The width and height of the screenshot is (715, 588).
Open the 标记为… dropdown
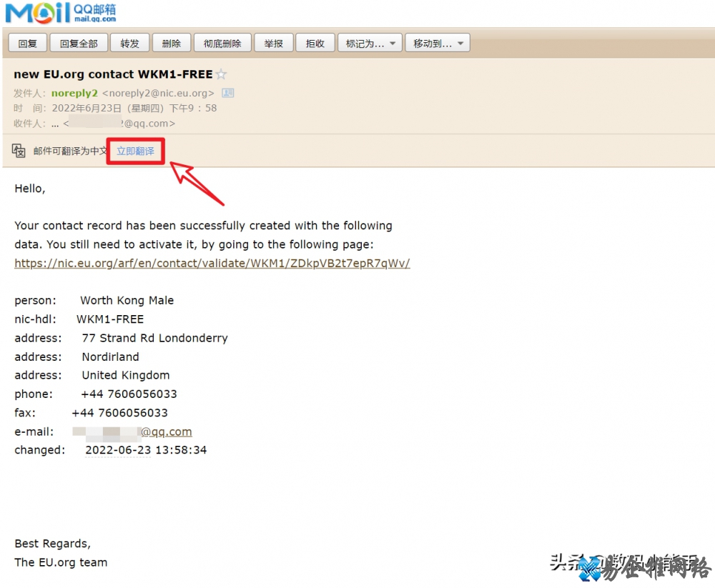(370, 44)
